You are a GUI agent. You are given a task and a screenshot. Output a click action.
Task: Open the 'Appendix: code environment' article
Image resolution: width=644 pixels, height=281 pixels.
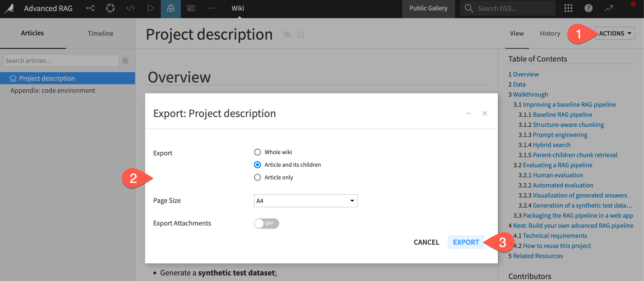coord(53,90)
